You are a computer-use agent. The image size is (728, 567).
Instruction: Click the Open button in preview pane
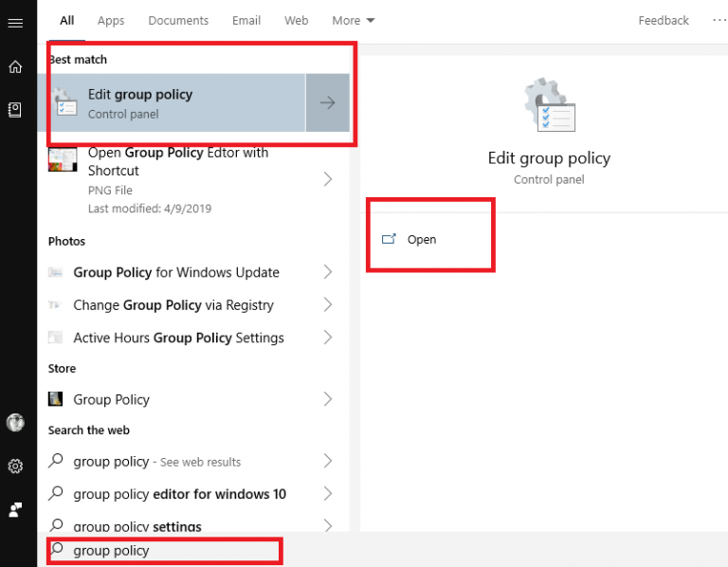pos(409,239)
